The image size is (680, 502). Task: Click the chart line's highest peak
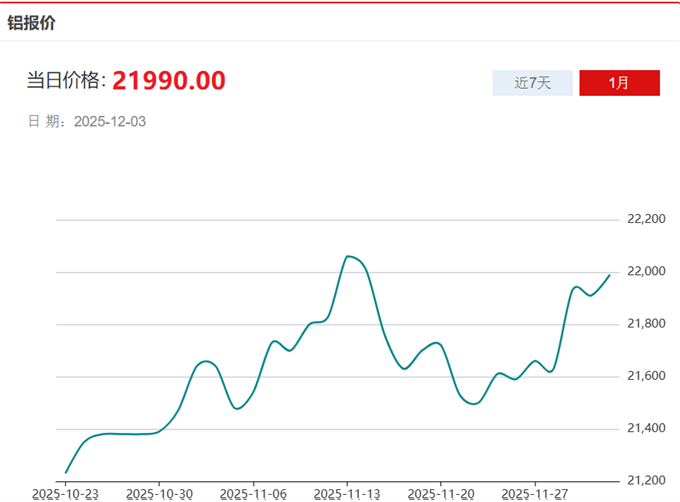(x=348, y=257)
